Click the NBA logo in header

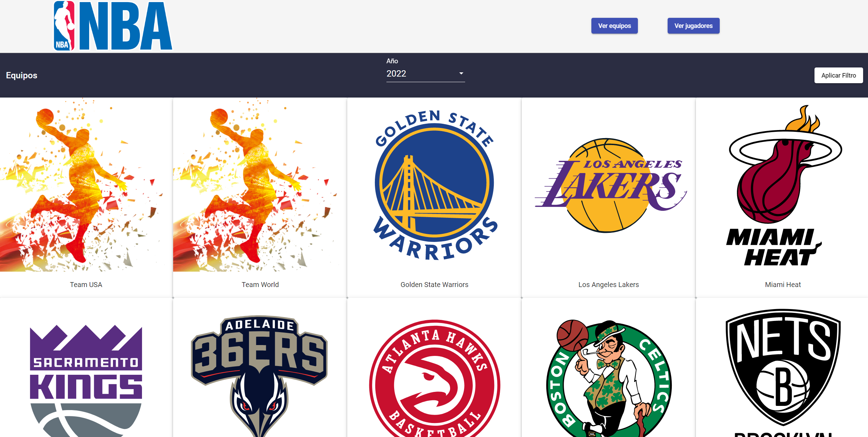point(113,26)
